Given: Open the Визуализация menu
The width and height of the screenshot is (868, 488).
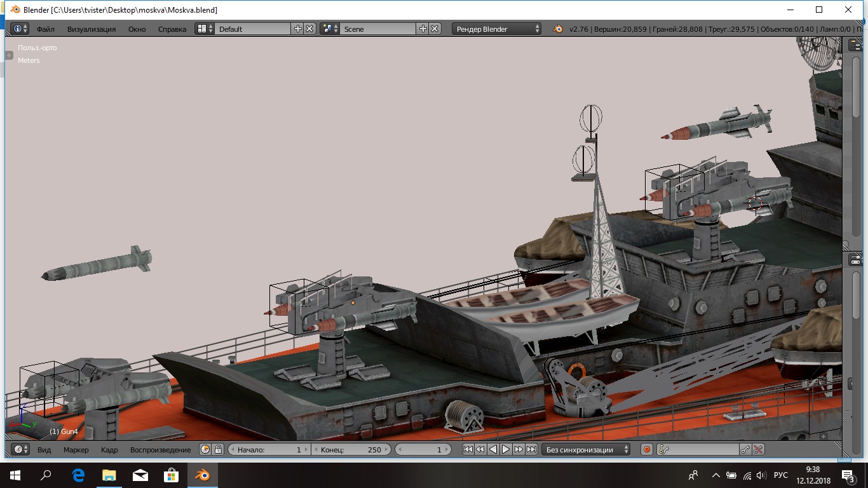Looking at the screenshot, I should pos(92,29).
